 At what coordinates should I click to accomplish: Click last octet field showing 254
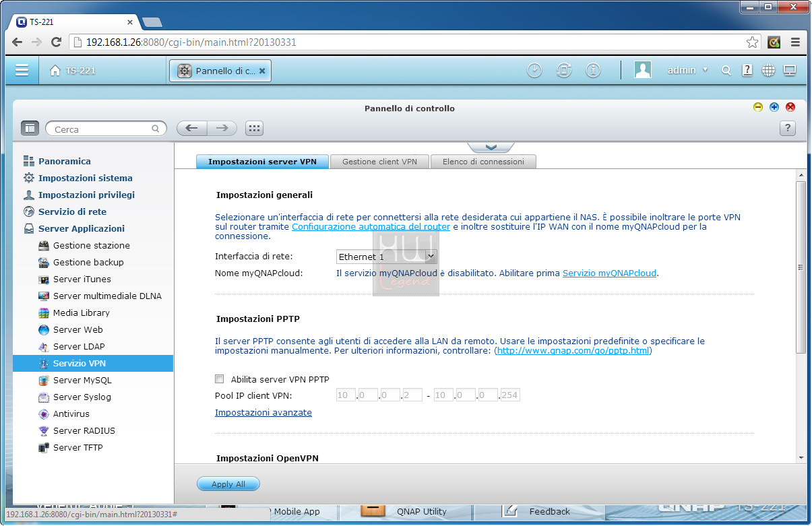(510, 395)
